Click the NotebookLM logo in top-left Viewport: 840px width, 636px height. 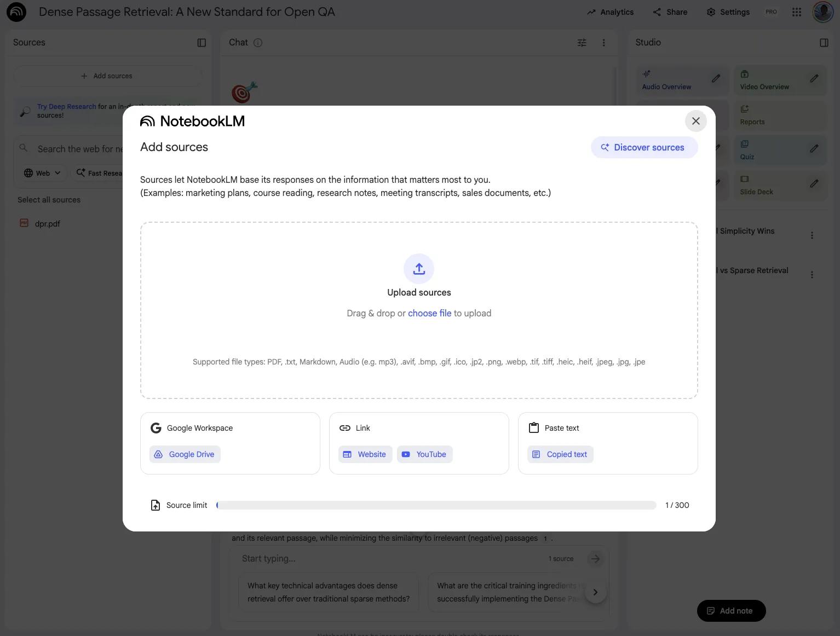[16, 12]
